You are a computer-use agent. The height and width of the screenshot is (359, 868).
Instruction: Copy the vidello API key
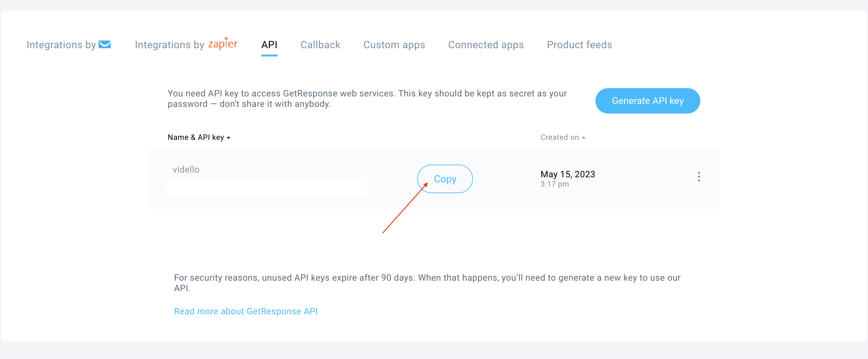(x=445, y=179)
